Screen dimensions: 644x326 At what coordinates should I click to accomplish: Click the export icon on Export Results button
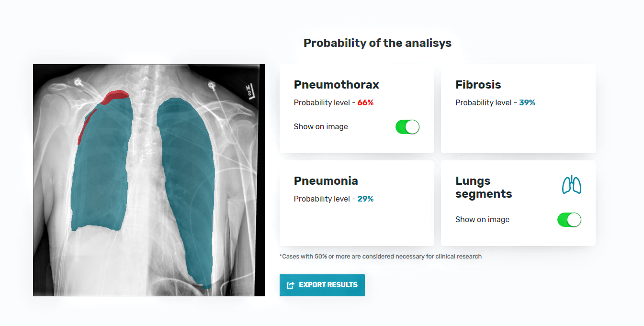[x=290, y=285]
